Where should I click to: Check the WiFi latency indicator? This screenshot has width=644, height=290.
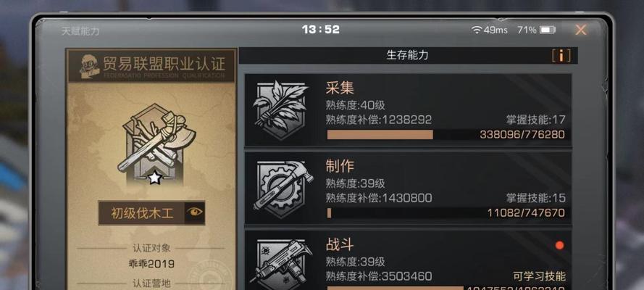(x=489, y=30)
